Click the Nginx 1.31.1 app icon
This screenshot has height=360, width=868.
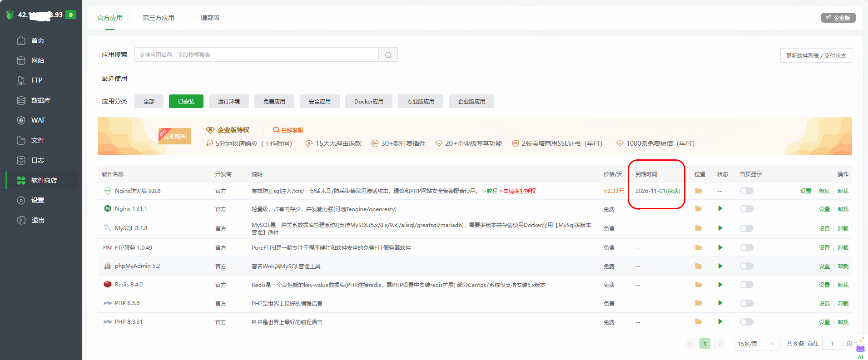[x=108, y=208]
